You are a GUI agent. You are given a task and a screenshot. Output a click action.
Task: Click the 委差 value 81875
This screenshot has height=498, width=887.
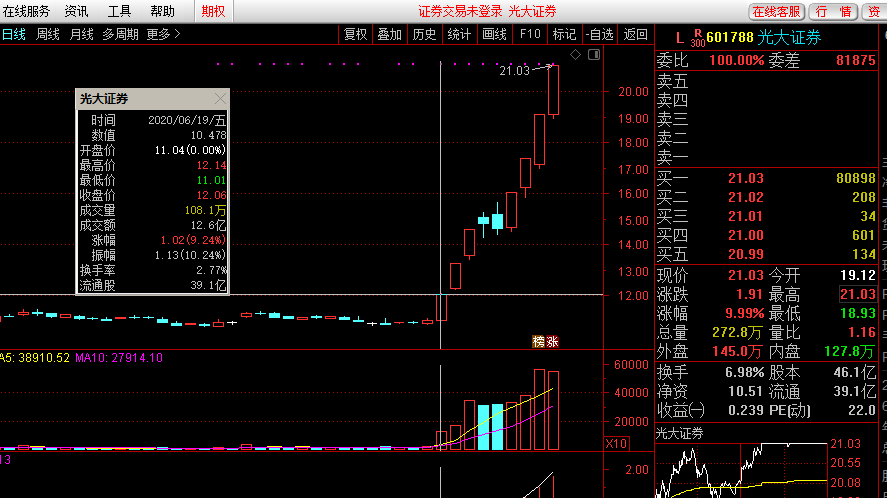pos(856,61)
